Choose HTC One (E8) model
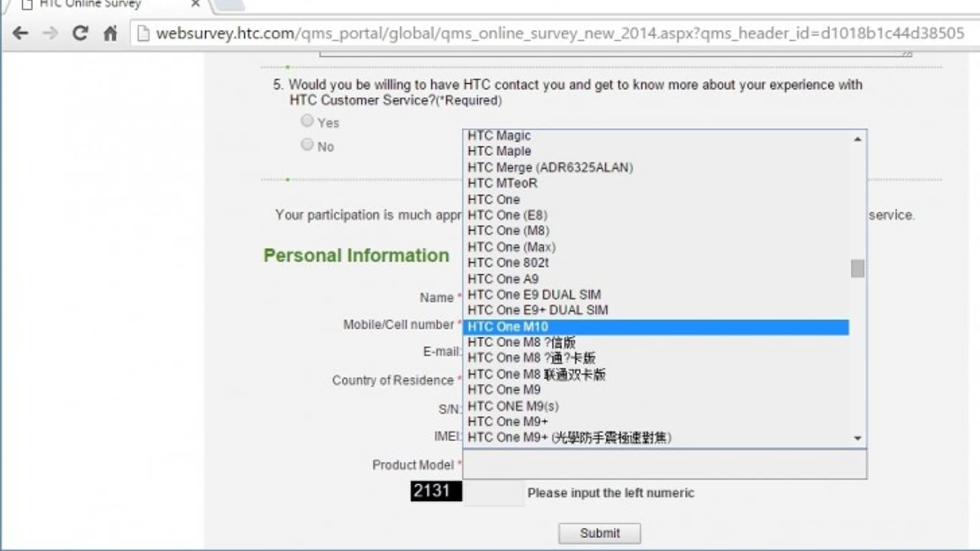Viewport: 980px width, 551px height. tap(656, 215)
